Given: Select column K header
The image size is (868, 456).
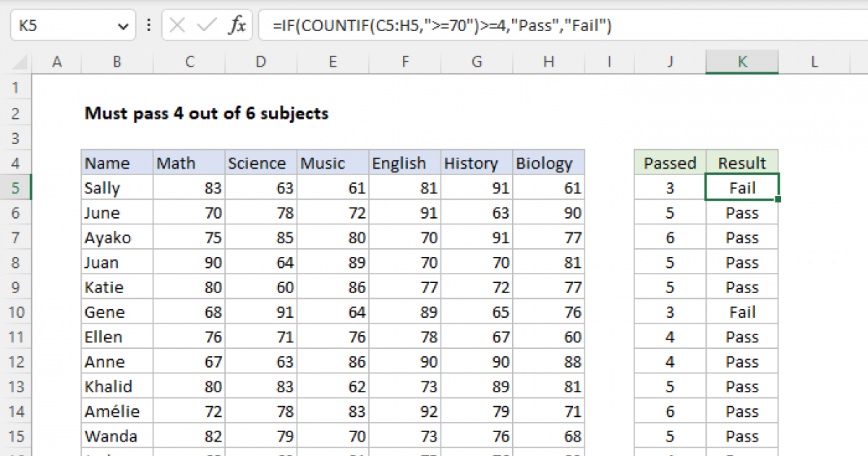Looking at the screenshot, I should (x=742, y=62).
